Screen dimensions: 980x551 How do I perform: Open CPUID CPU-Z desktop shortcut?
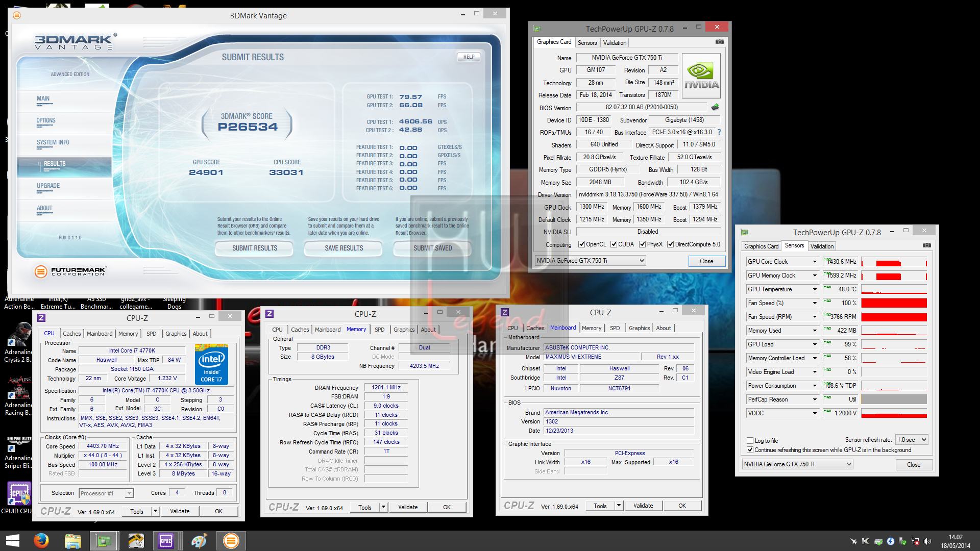(x=18, y=497)
